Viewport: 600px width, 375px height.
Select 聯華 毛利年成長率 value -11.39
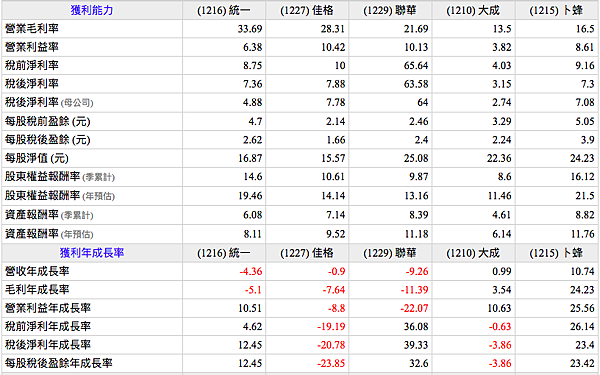[x=414, y=290]
